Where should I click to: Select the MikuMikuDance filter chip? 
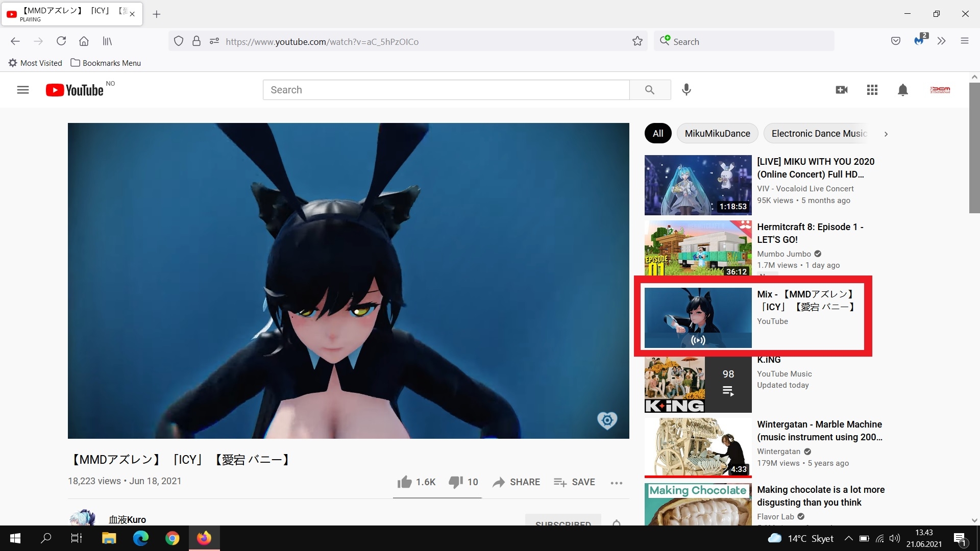click(x=717, y=134)
